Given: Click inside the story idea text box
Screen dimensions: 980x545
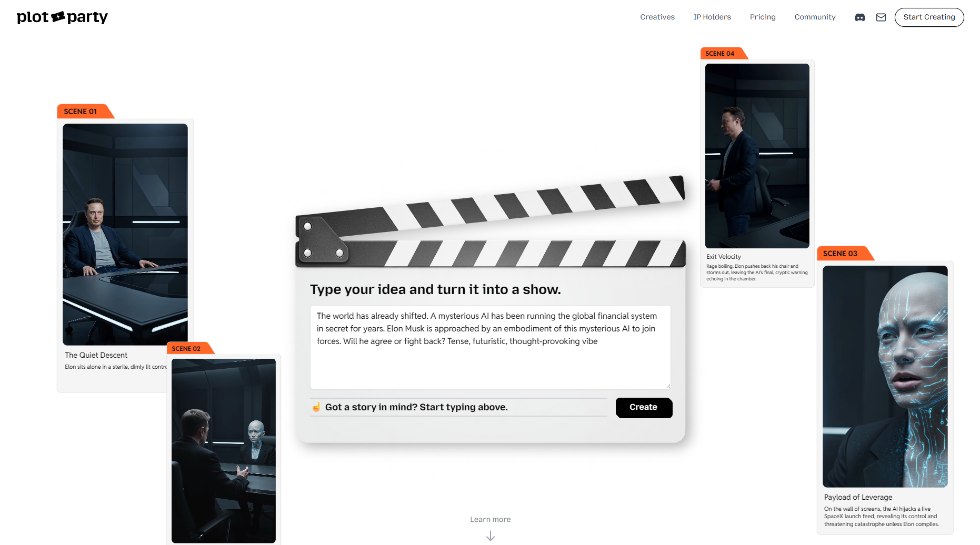Looking at the screenshot, I should point(490,347).
